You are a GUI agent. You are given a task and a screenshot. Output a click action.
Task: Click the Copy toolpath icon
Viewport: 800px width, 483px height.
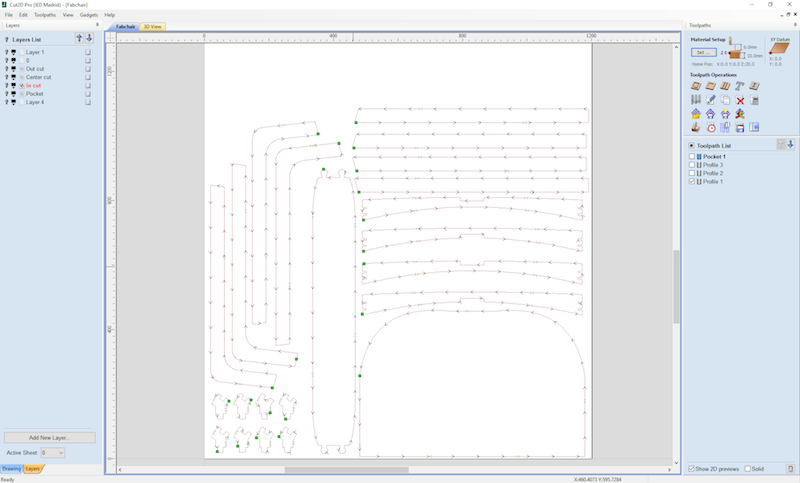(725, 100)
